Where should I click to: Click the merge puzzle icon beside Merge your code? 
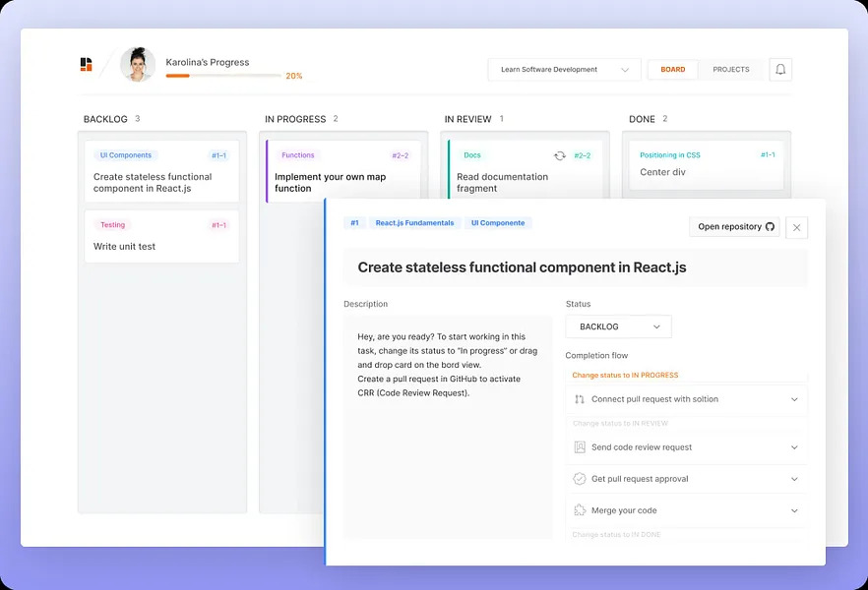(x=582, y=510)
